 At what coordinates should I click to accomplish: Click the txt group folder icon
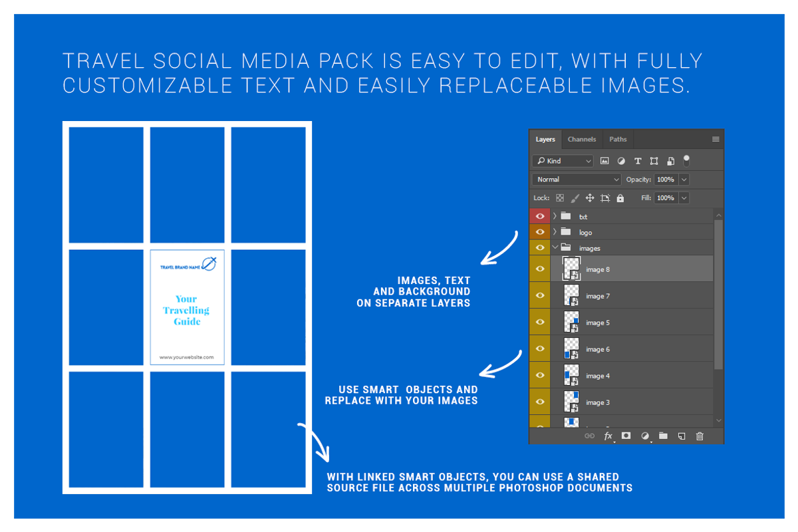click(566, 216)
